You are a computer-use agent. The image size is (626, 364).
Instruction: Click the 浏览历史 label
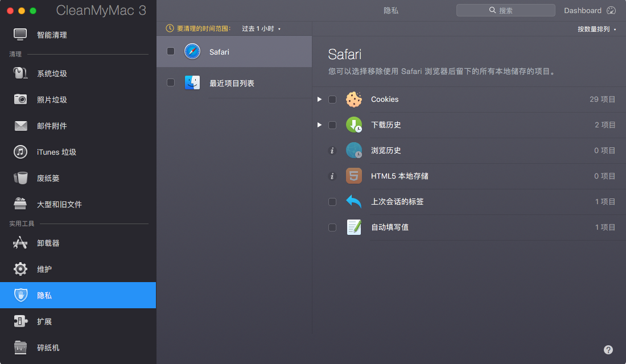(386, 151)
